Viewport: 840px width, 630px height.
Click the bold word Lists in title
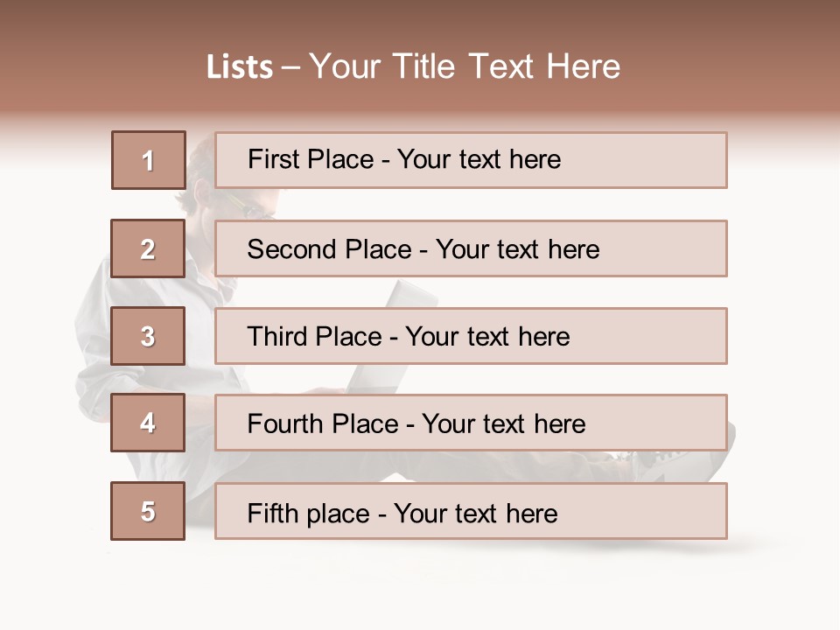(240, 67)
